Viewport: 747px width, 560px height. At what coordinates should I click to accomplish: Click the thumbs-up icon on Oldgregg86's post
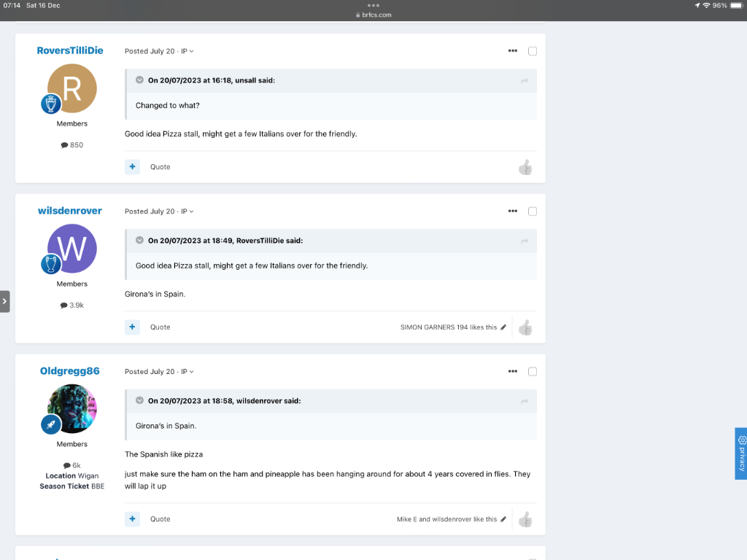point(525,520)
